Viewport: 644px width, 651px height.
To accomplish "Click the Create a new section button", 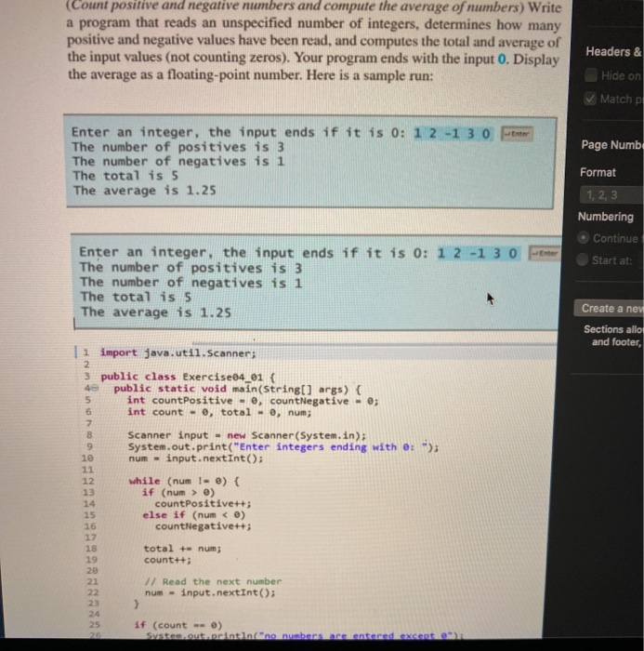I will [609, 309].
